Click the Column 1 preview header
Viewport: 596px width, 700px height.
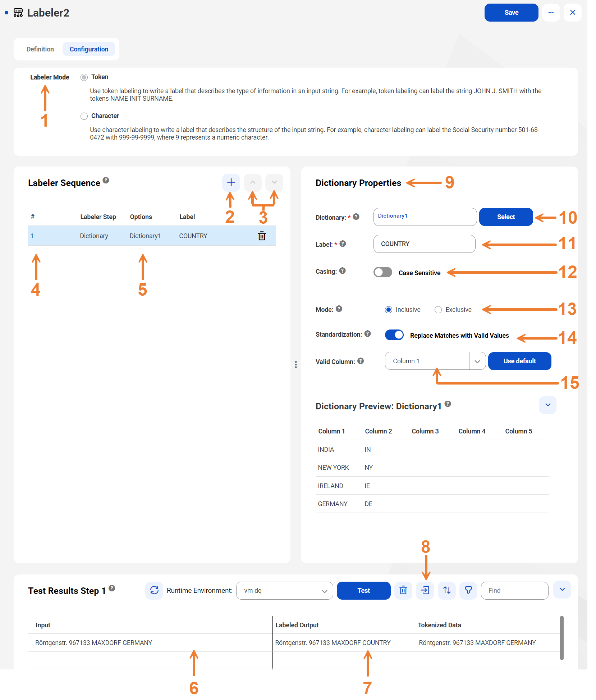(x=331, y=431)
